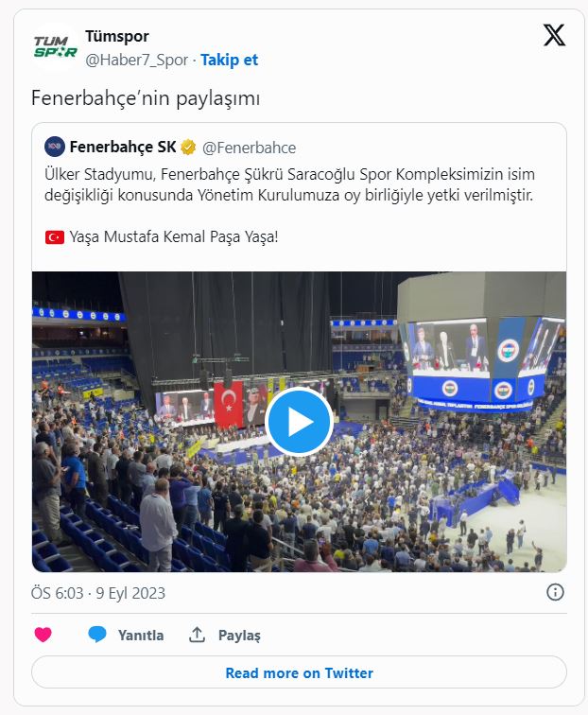Click the Yanıtla reply label
Image resolution: width=588 pixels, height=715 pixels.
point(140,635)
